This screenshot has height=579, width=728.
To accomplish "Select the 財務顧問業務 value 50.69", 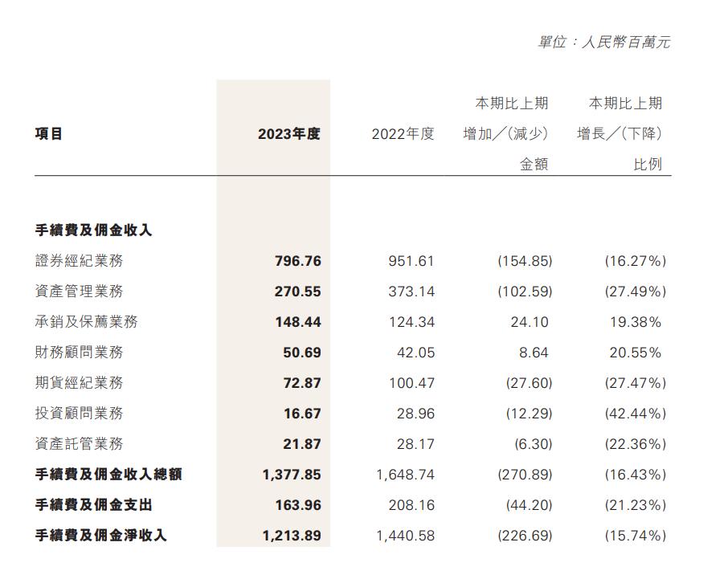I will pos(302,349).
